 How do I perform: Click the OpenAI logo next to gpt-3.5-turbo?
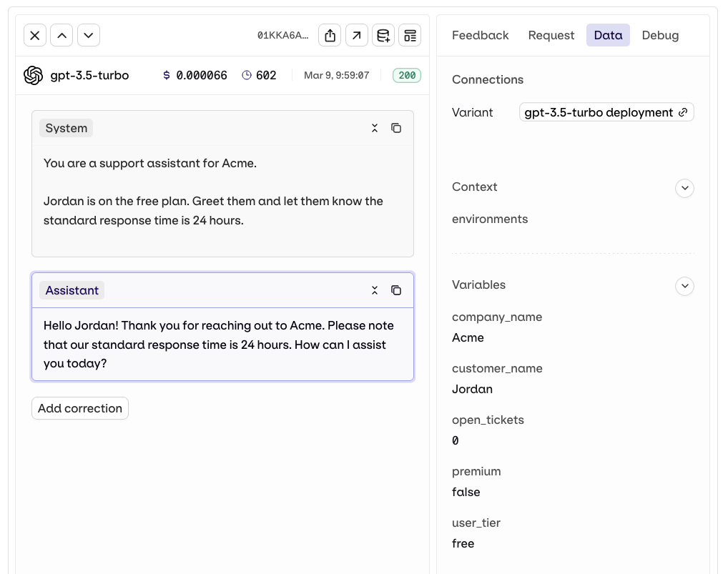point(34,75)
